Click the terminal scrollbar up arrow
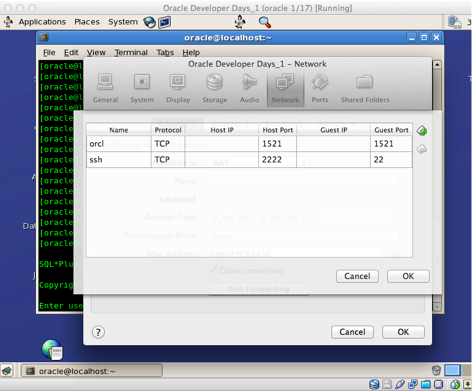472x391 pixels. click(x=437, y=64)
